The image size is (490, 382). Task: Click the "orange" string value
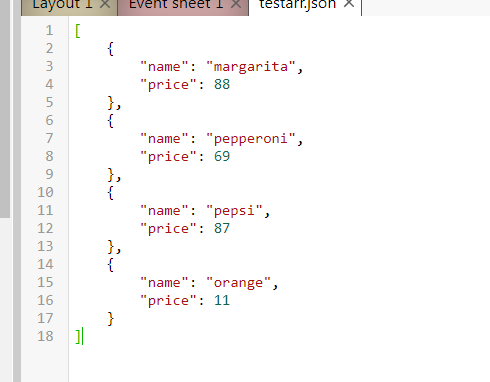point(238,283)
